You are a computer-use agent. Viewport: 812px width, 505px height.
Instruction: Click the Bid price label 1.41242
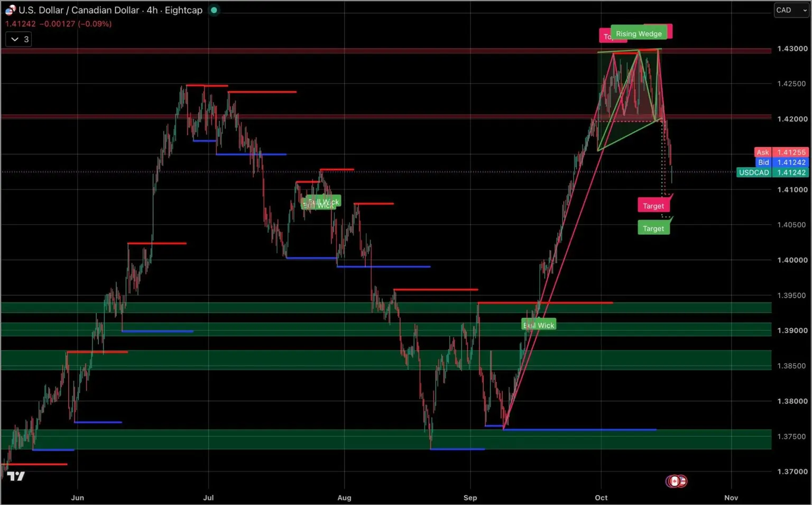coord(781,162)
